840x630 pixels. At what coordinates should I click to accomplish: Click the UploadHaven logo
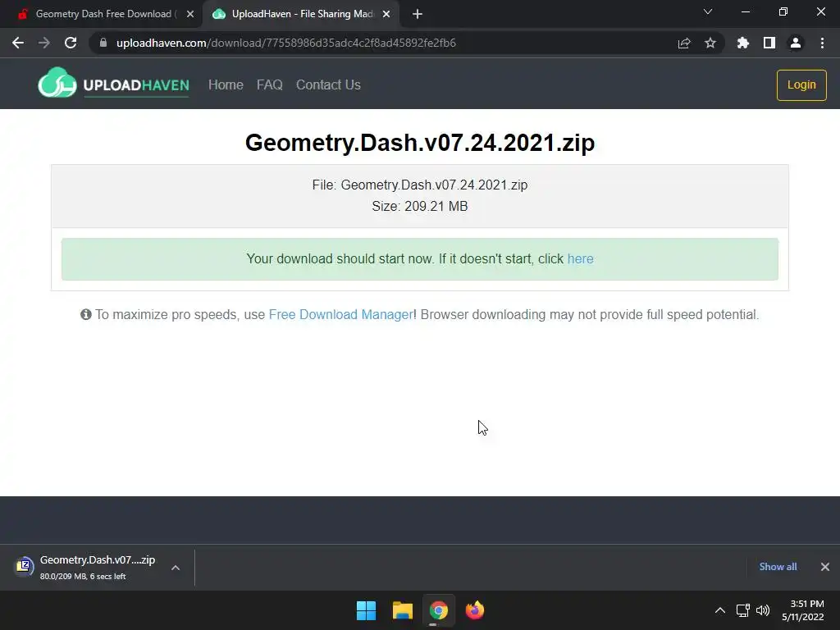(113, 84)
